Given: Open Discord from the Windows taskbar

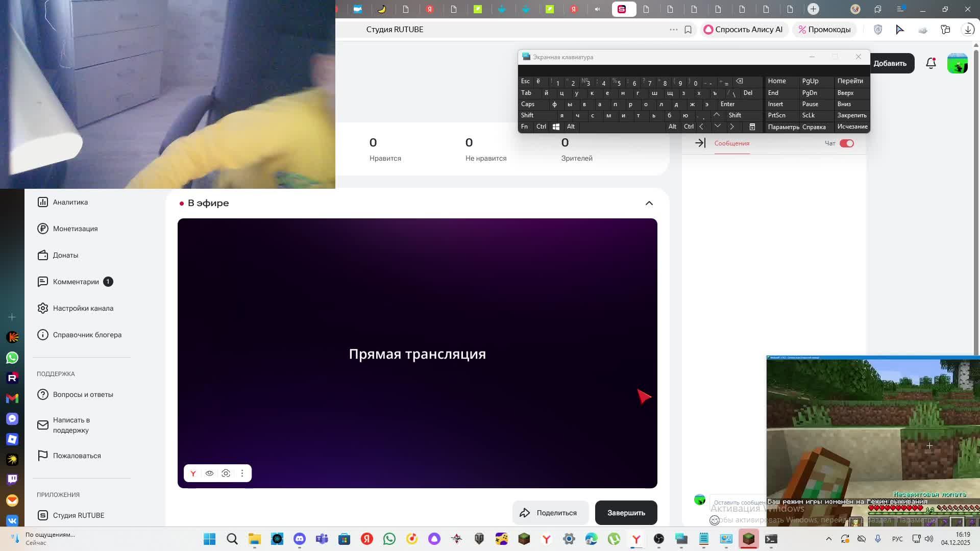Looking at the screenshot, I should point(300,539).
